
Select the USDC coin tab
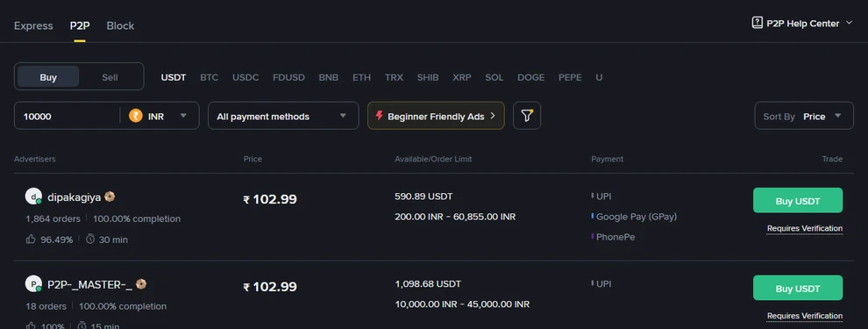(x=245, y=77)
